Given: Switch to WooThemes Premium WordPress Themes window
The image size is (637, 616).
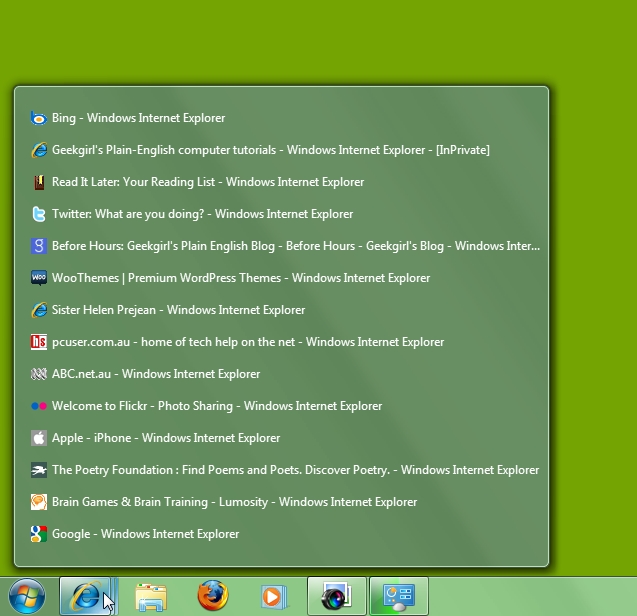Looking at the screenshot, I should (282, 278).
